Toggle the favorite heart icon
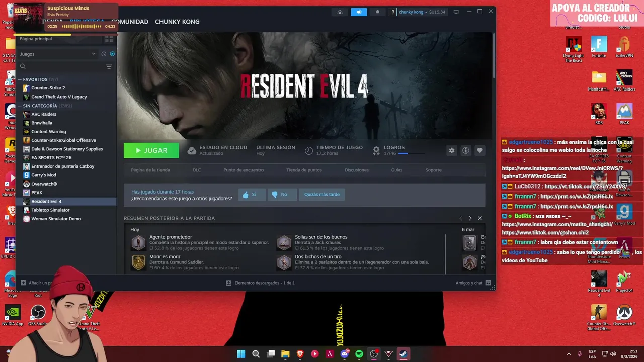 tap(480, 150)
